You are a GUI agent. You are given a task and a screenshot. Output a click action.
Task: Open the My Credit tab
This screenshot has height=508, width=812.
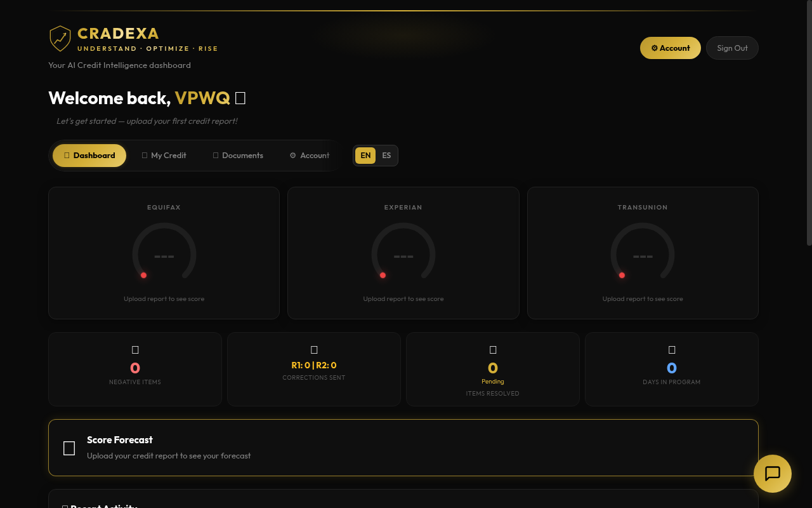[x=164, y=156]
